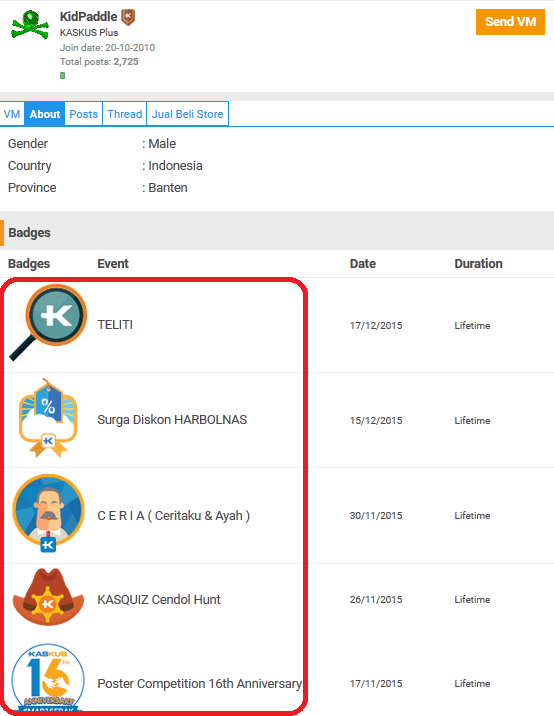Image resolution: width=554 pixels, height=716 pixels.
Task: Click the Country value Indonesia
Action: 175,166
